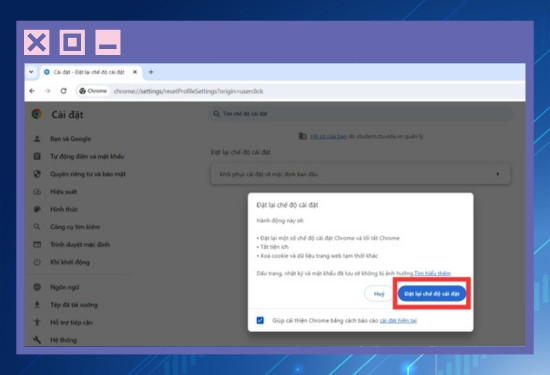Expand Khôi phục cài đặt về mặc định row arrow
550x375 pixels.
(497, 174)
